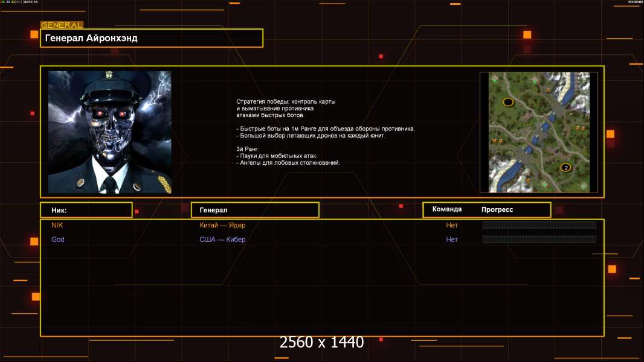Click the Большой выбор летающих дронов line
This screenshot has height=362, width=644.
(311, 135)
